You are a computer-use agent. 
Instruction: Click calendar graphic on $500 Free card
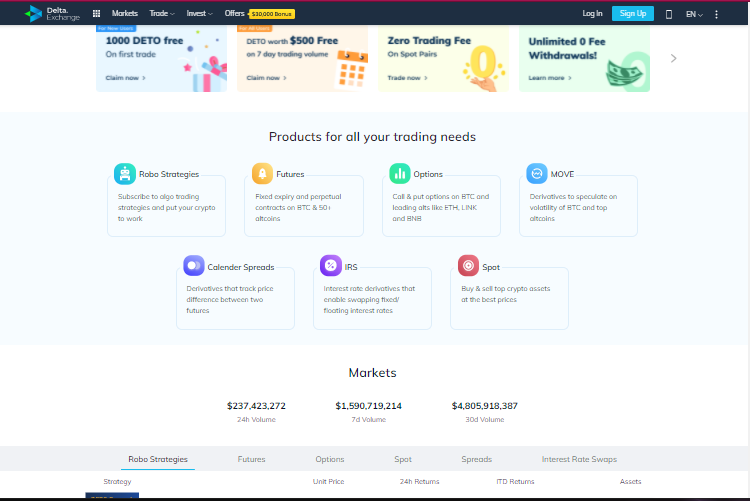[353, 70]
